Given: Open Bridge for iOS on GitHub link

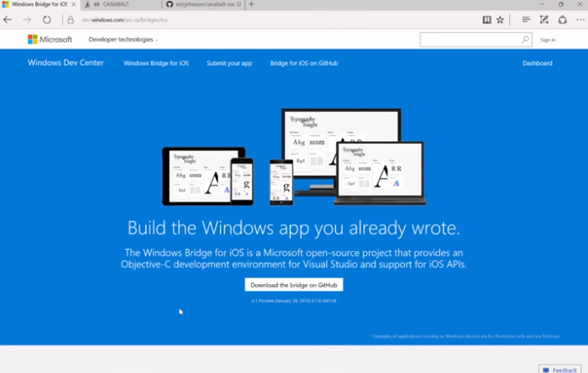Looking at the screenshot, I should point(304,63).
